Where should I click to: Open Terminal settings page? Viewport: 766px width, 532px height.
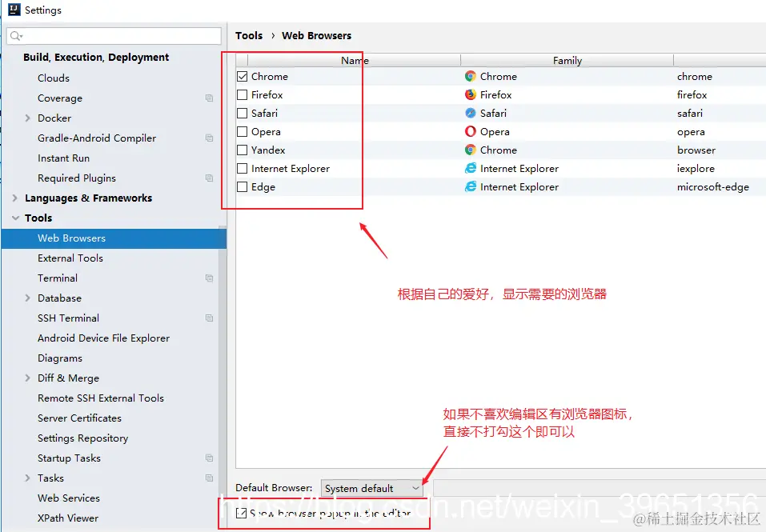click(58, 278)
